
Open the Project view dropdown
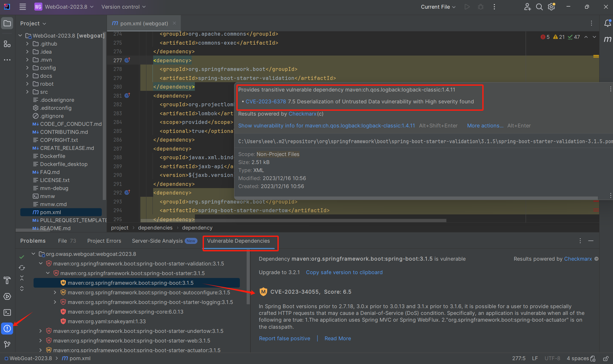(33, 23)
